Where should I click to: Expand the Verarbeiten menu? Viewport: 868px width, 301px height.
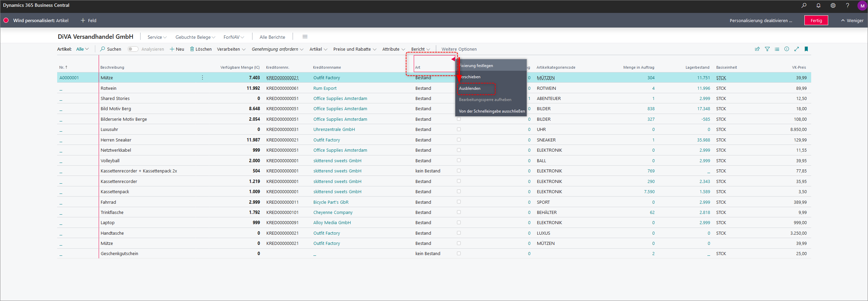(231, 49)
